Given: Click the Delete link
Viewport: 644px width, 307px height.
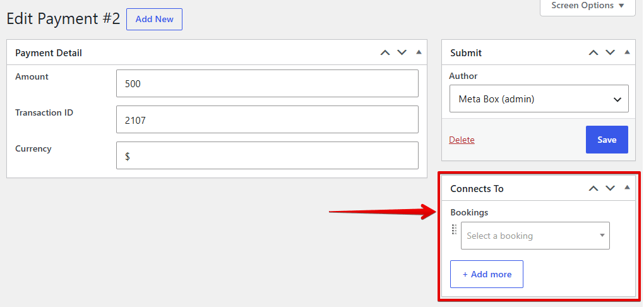Looking at the screenshot, I should [x=462, y=140].
